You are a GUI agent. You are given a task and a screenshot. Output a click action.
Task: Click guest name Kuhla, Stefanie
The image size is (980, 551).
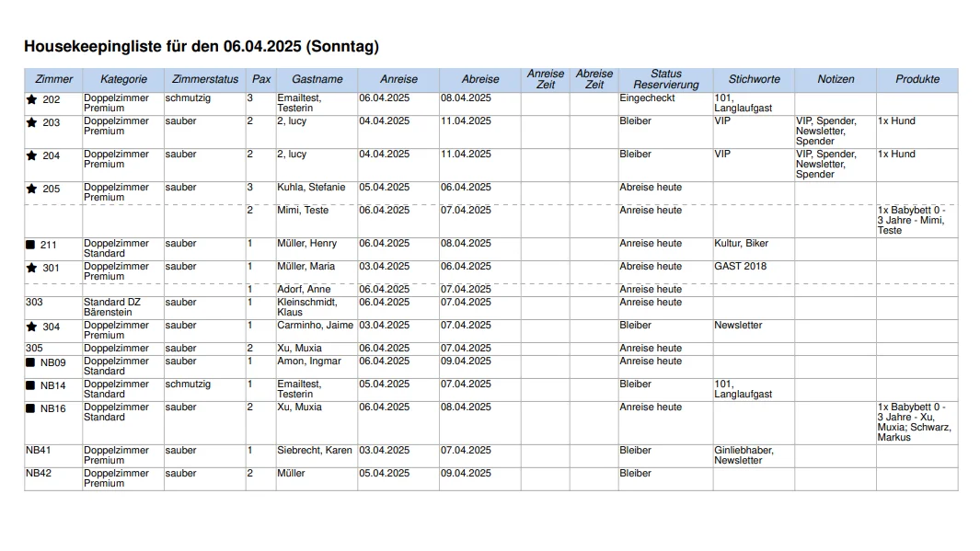311,188
